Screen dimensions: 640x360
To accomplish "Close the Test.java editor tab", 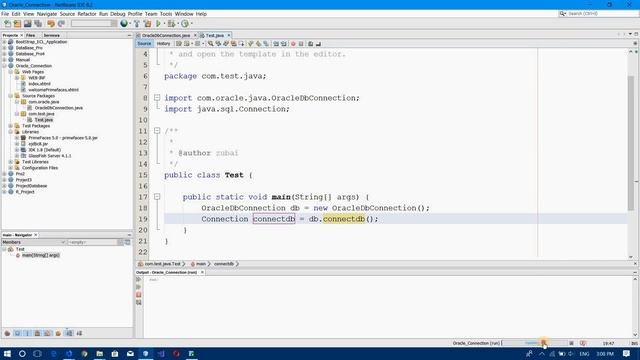I will point(229,36).
